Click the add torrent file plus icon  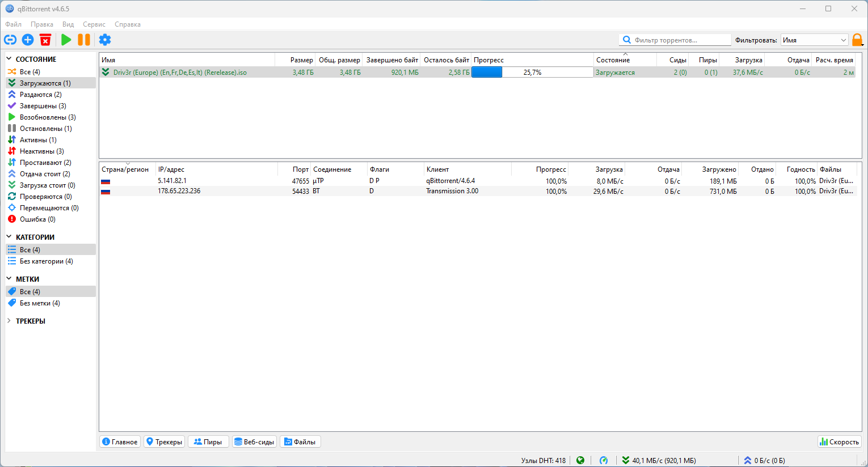(x=28, y=40)
